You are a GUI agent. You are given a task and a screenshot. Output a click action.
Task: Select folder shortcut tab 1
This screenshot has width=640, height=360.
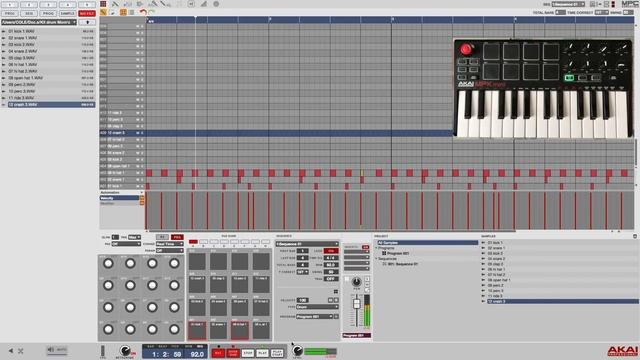tap(9, 5)
